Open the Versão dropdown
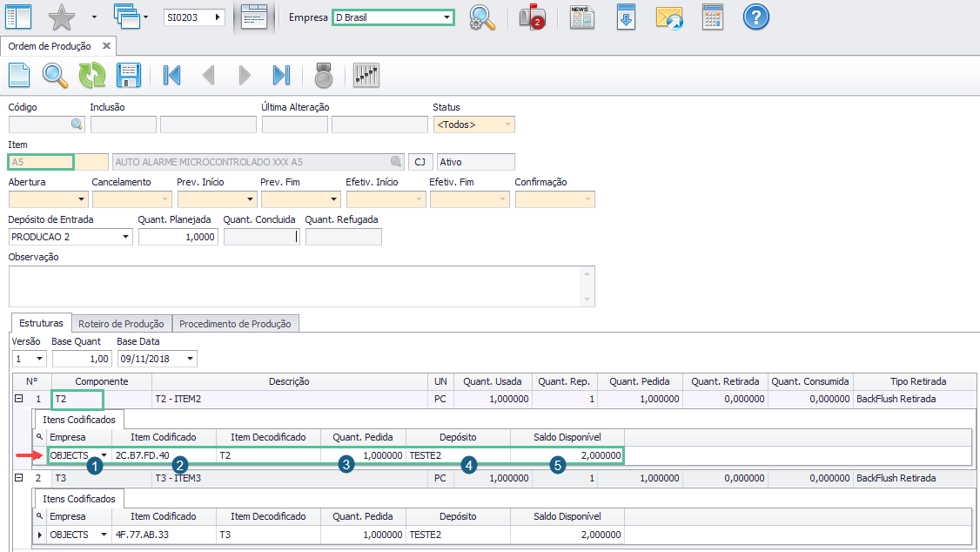This screenshot has width=980, height=552. [39, 359]
